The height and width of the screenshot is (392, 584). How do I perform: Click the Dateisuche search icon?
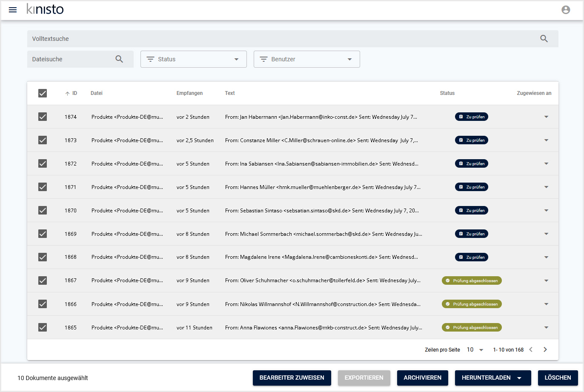coord(119,59)
